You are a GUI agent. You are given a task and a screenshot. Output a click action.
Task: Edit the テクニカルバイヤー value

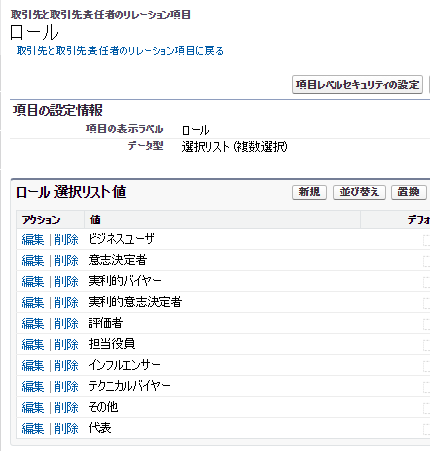[x=33, y=386]
